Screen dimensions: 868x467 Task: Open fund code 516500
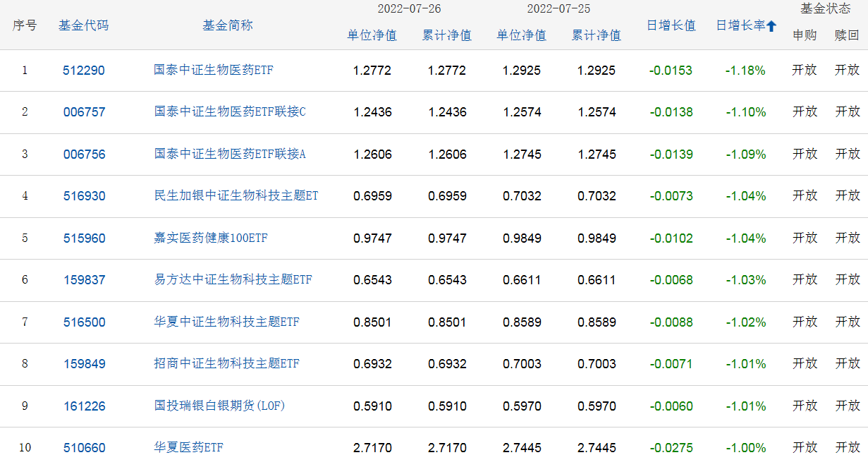(84, 322)
